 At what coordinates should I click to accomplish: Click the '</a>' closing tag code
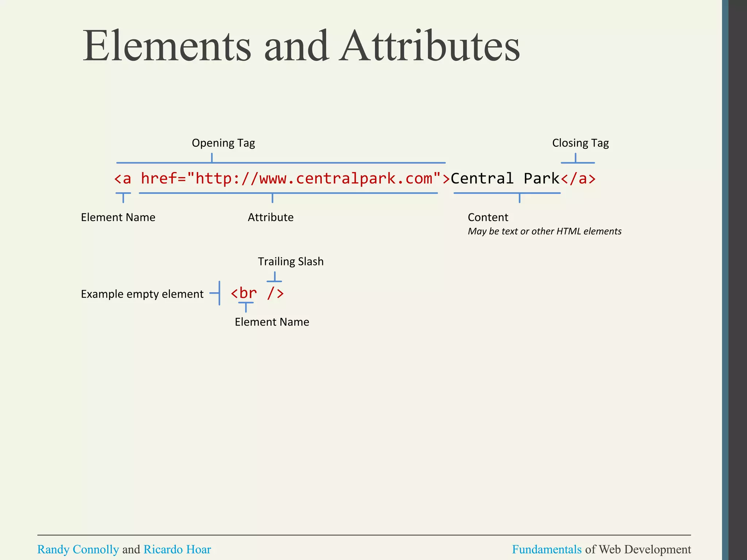(578, 179)
